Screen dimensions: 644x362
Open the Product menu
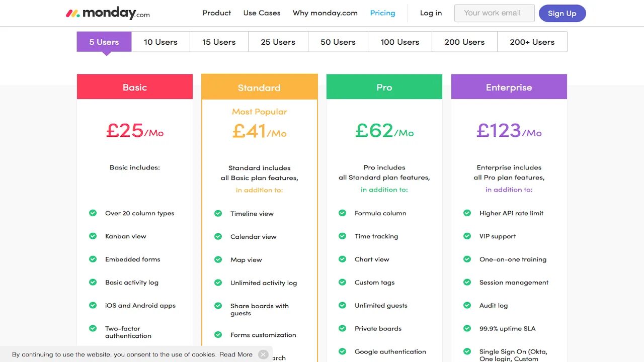pos(217,13)
